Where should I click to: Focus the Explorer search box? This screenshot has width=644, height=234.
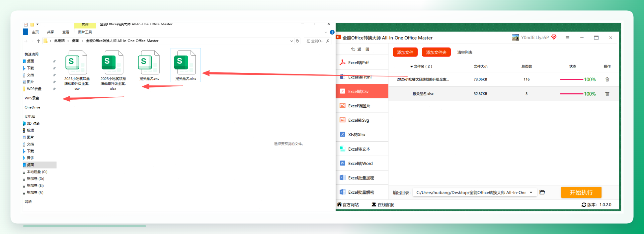coord(318,41)
